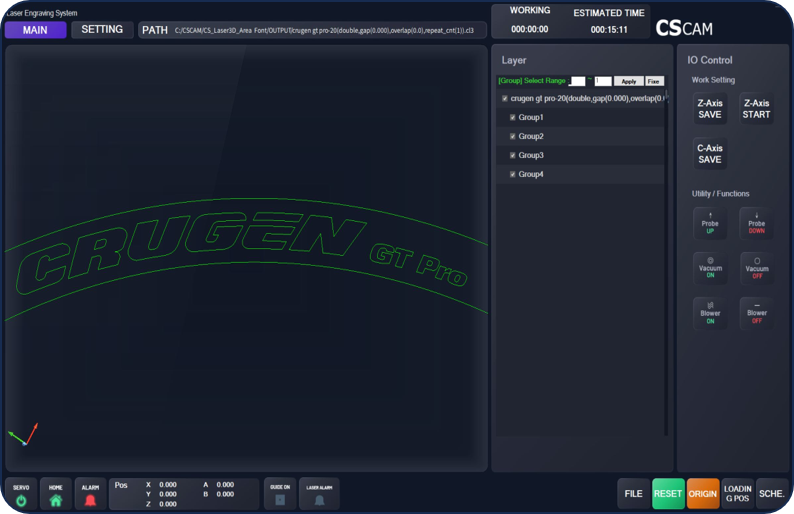Click the green RESET button
Image resolution: width=794 pixels, height=514 pixels.
click(668, 494)
